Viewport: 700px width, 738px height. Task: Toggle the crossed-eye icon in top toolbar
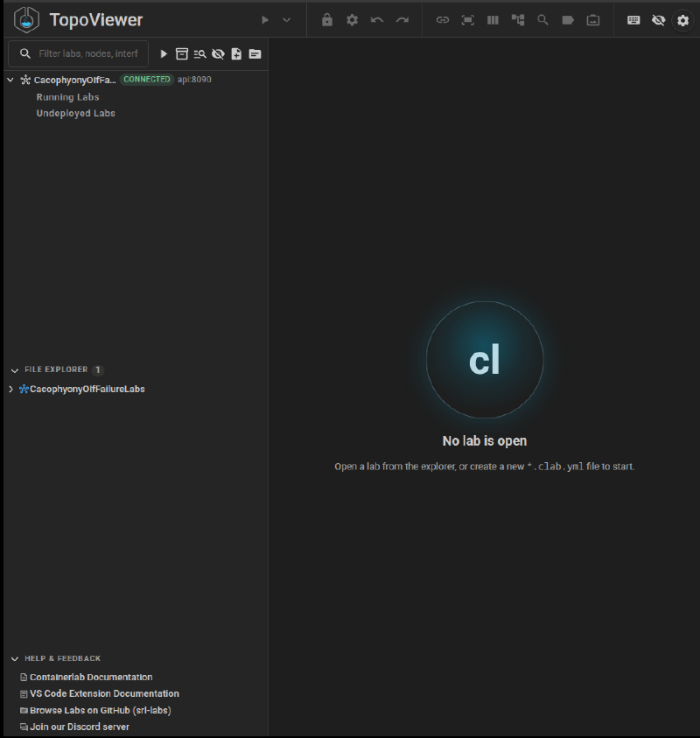(658, 20)
